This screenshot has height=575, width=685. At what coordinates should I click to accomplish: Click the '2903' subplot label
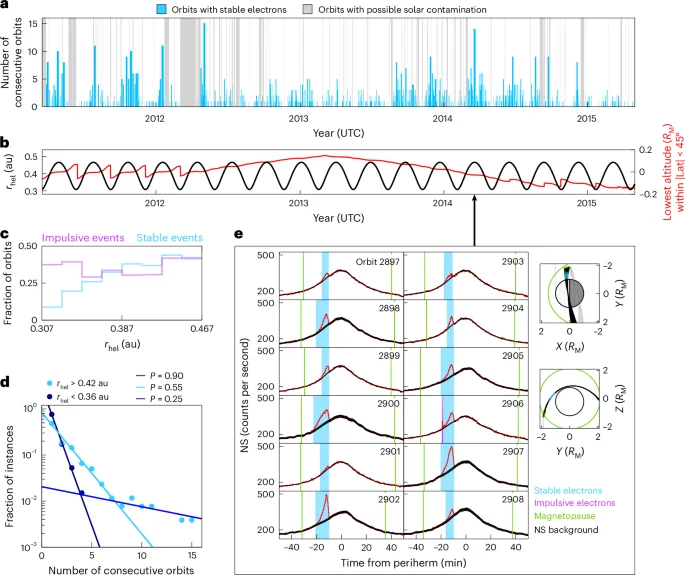[513, 262]
